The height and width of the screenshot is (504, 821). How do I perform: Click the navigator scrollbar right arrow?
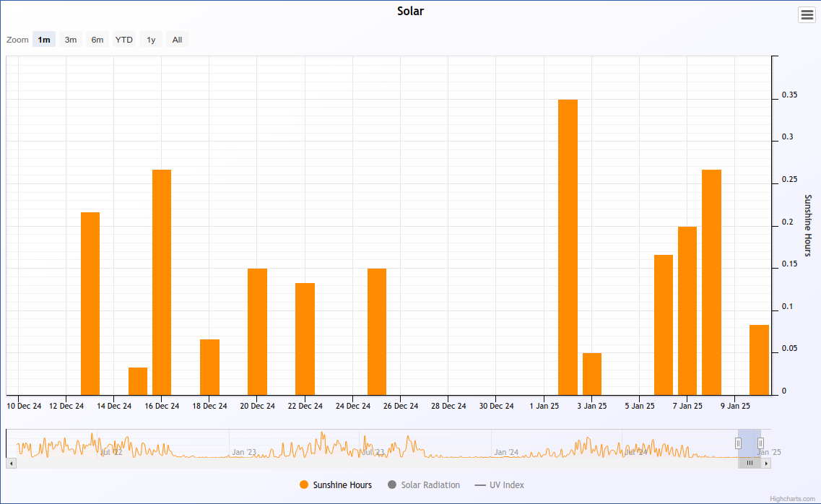tap(766, 463)
